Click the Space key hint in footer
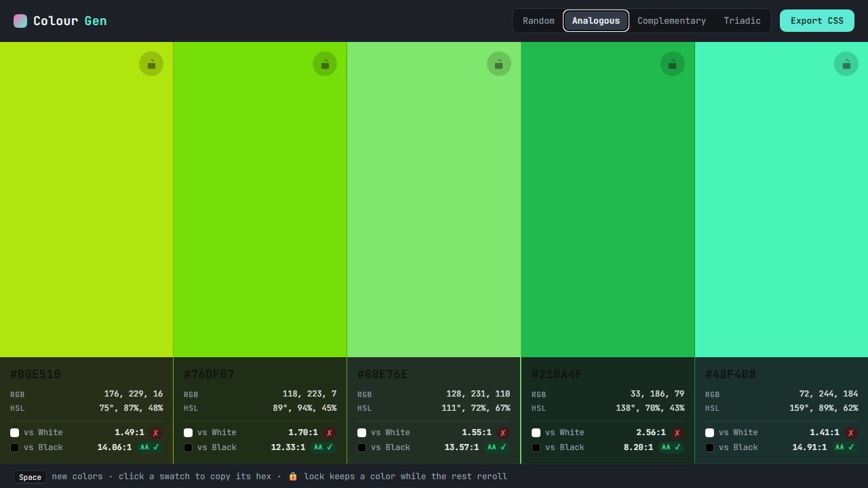The height and width of the screenshot is (488, 868). click(x=30, y=477)
